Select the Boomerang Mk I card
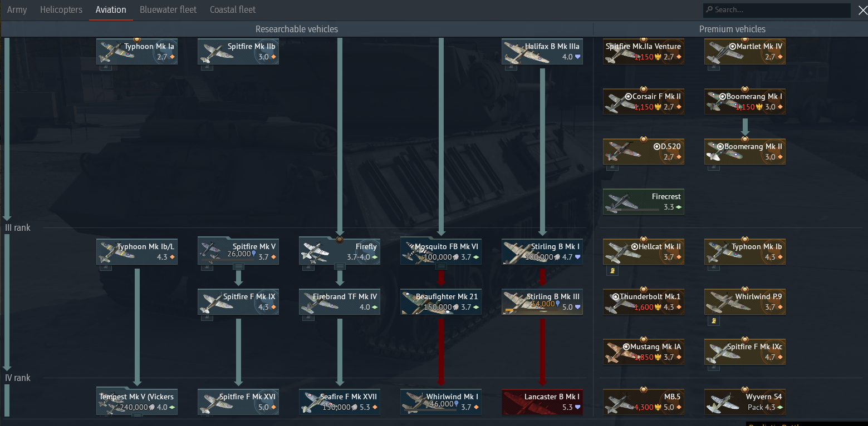 (745, 101)
